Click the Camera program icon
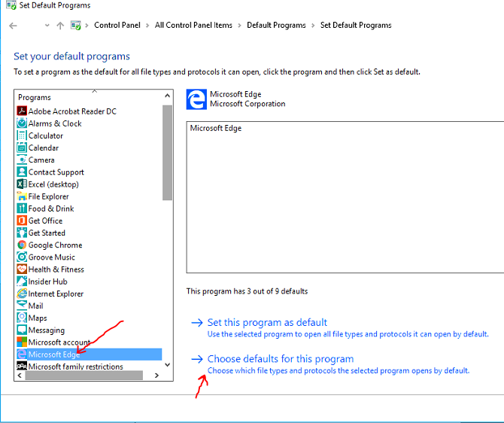Screen dimensions: 504x423 coord(22,160)
